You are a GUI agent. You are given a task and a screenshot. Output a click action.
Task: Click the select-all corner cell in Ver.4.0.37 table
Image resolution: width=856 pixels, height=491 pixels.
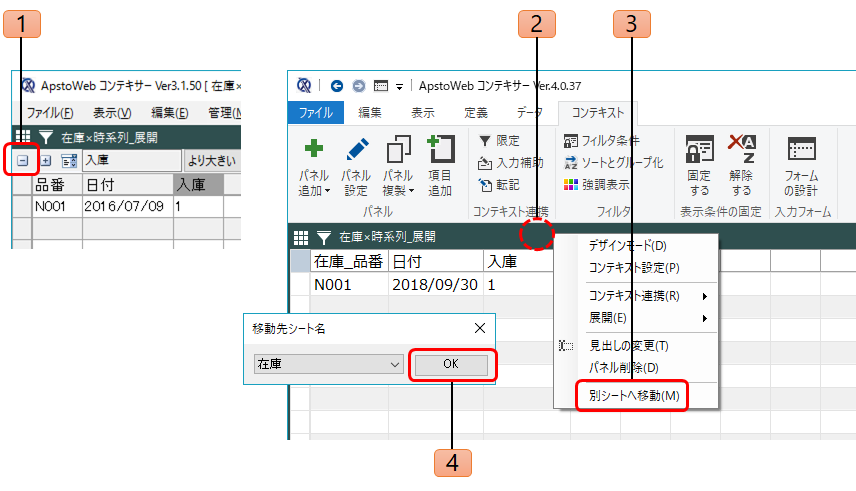[x=300, y=262]
